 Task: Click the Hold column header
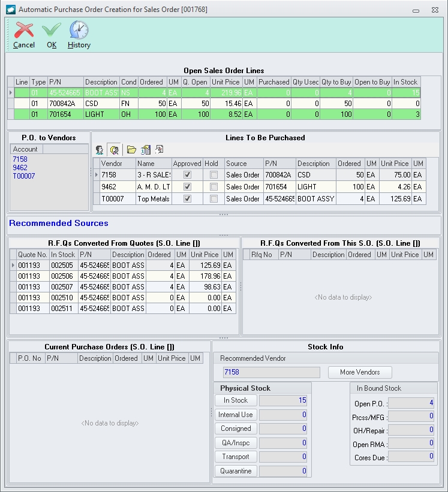214,164
